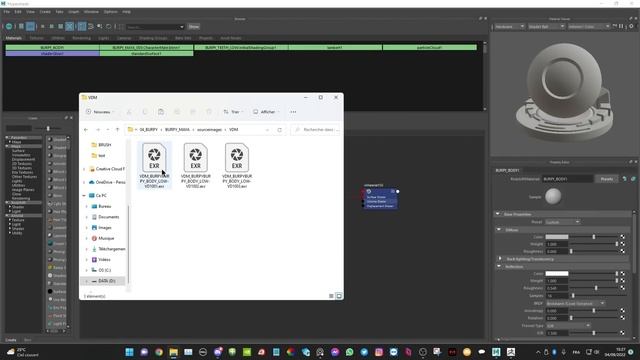
Task: Expand the Documents node in Explorer sidebar
Action: [87, 217]
